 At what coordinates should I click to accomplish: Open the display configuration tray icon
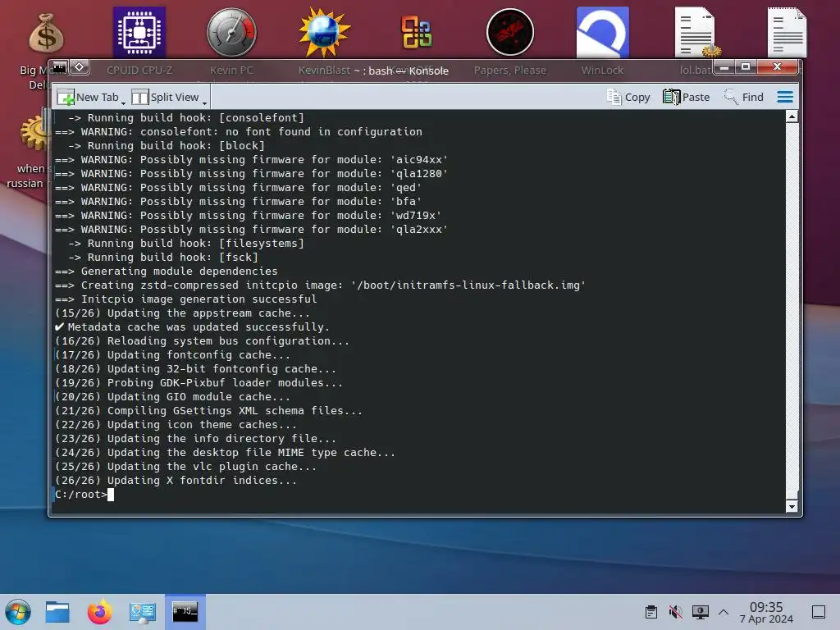click(x=701, y=612)
